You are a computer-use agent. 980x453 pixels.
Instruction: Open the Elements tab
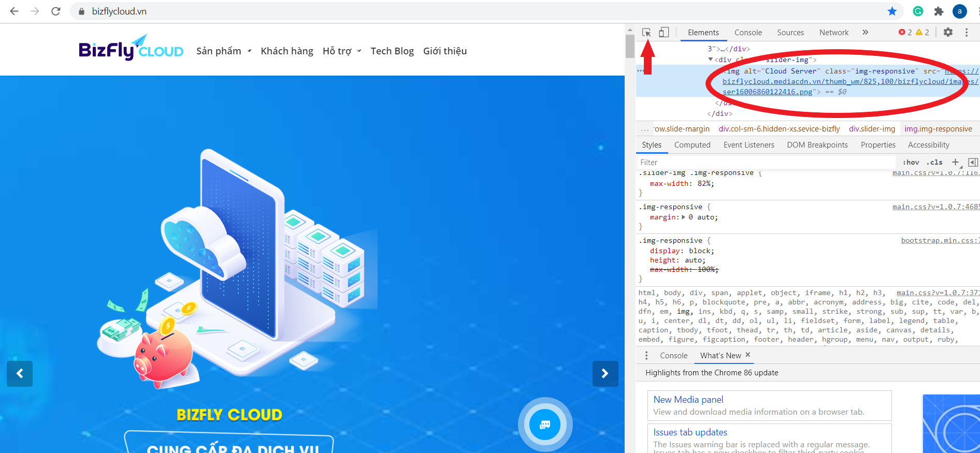coord(703,32)
